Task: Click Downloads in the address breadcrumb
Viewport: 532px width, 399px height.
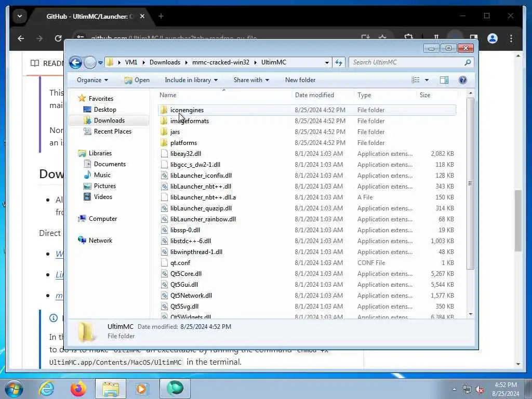Action: (165, 62)
